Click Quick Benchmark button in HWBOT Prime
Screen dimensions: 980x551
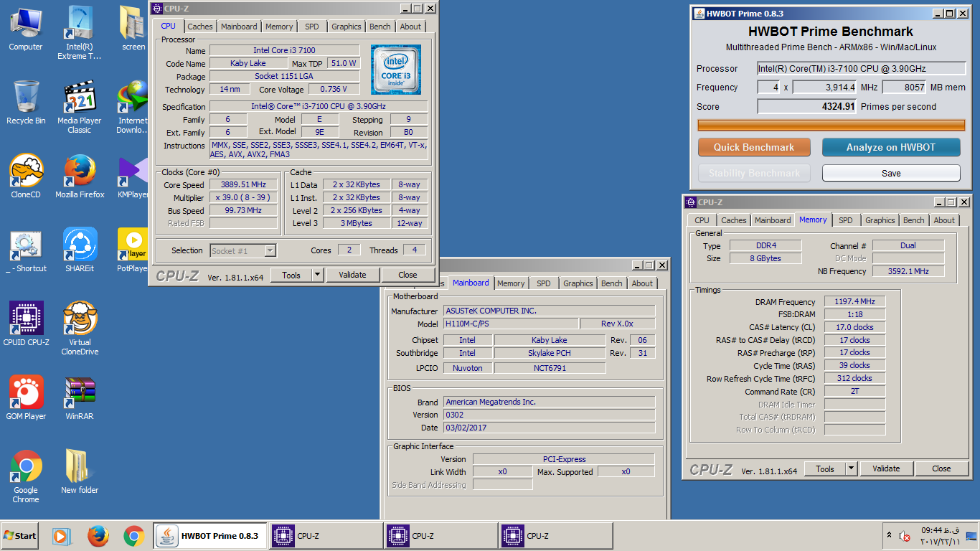754,147
